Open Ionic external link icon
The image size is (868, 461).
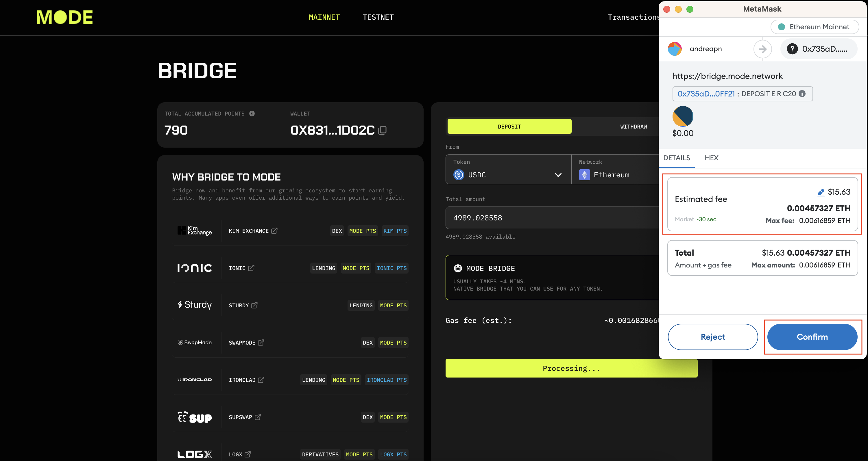coord(251,268)
